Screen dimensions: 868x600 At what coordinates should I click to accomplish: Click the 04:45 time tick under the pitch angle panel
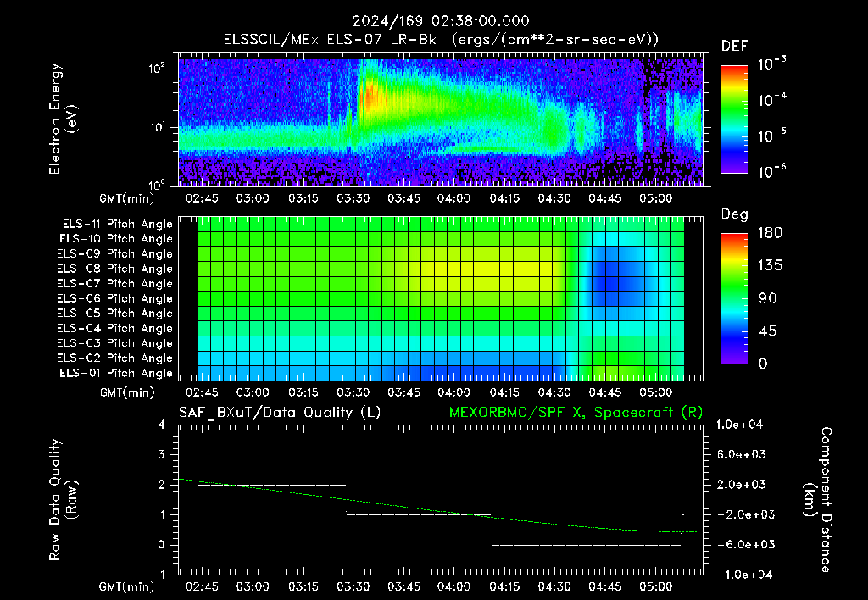605,392
